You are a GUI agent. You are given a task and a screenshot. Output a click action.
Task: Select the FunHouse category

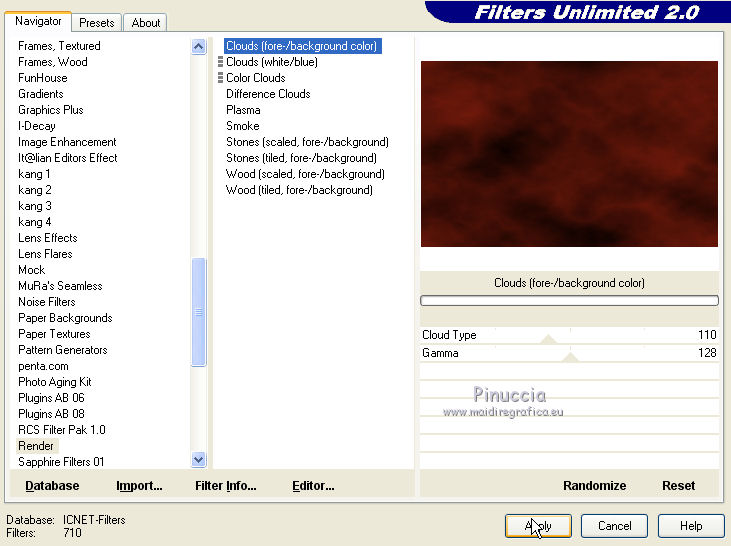tap(42, 78)
